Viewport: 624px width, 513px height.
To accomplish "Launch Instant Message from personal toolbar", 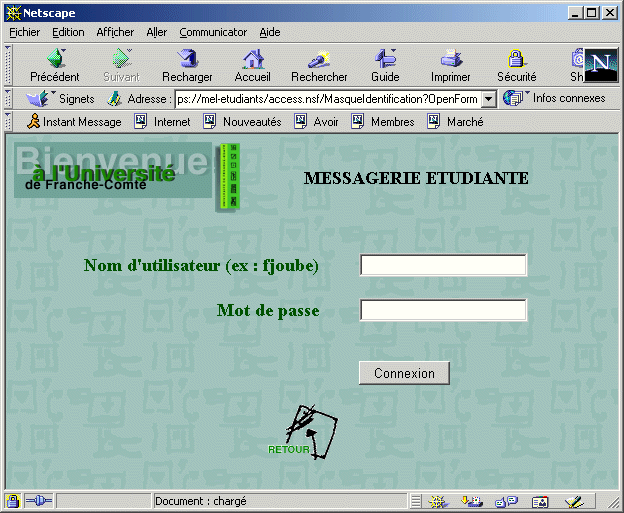I will point(73,122).
